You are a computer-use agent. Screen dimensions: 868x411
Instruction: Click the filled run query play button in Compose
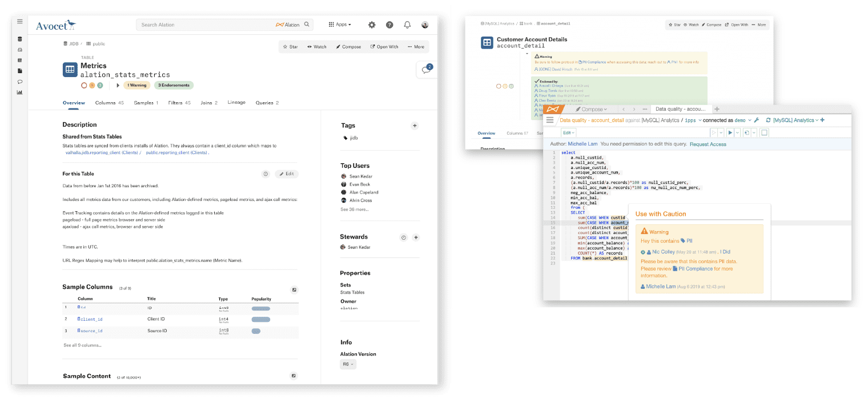click(x=730, y=132)
